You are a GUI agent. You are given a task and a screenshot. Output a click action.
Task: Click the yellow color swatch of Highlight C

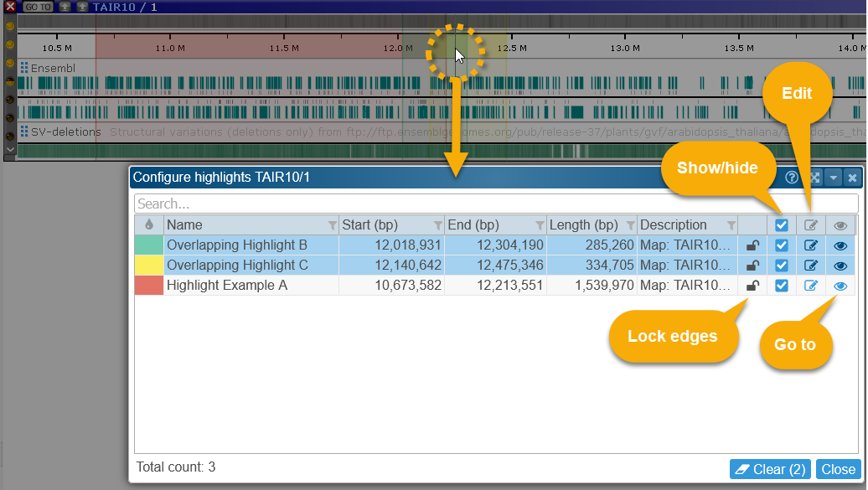[x=149, y=266]
